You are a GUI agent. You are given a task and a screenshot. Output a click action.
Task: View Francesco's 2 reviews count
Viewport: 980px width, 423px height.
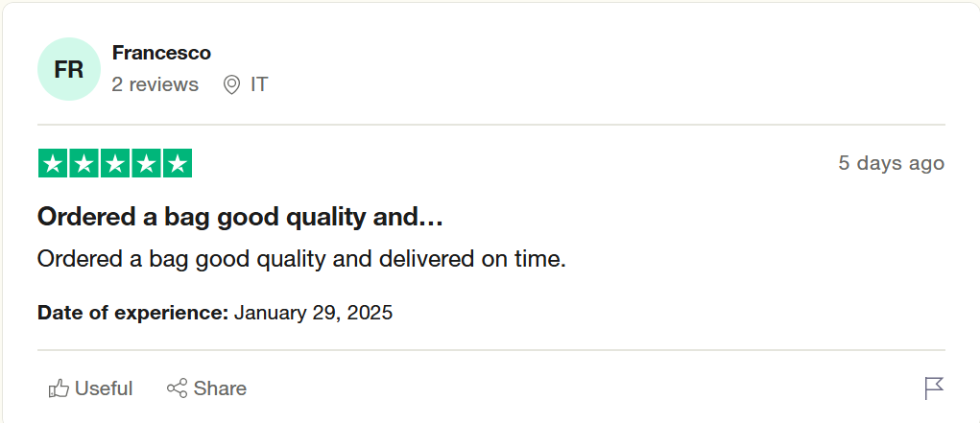(155, 84)
